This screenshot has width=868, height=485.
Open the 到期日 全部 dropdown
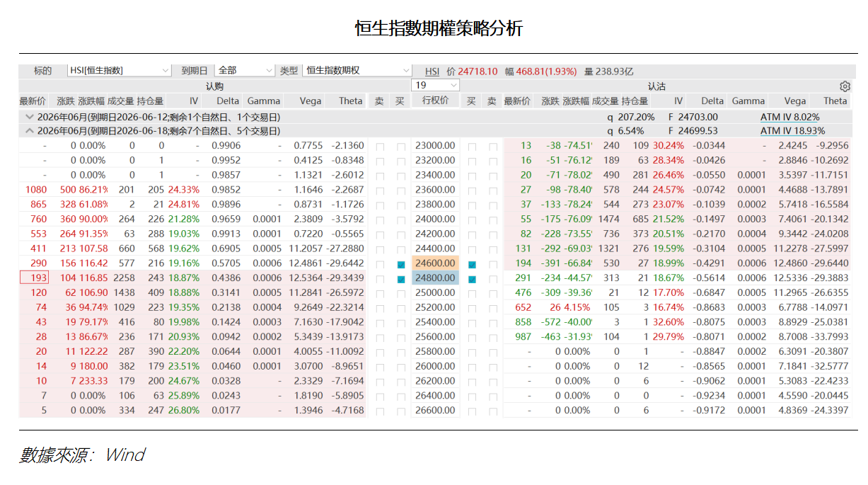245,71
